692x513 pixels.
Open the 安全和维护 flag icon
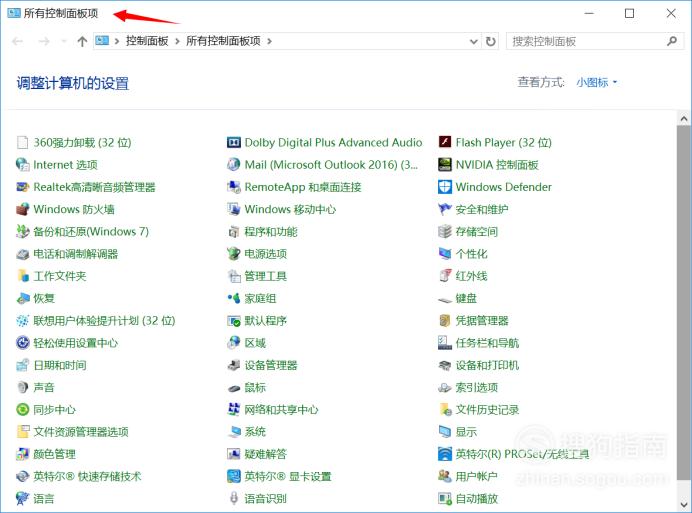pos(444,209)
